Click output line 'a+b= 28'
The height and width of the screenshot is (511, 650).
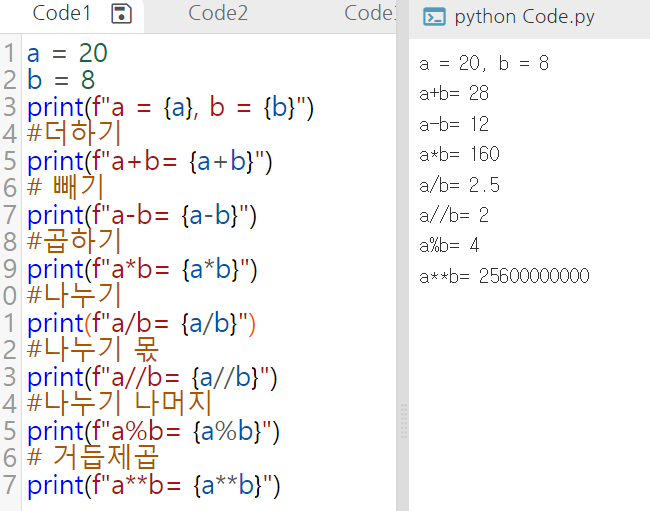click(x=454, y=94)
